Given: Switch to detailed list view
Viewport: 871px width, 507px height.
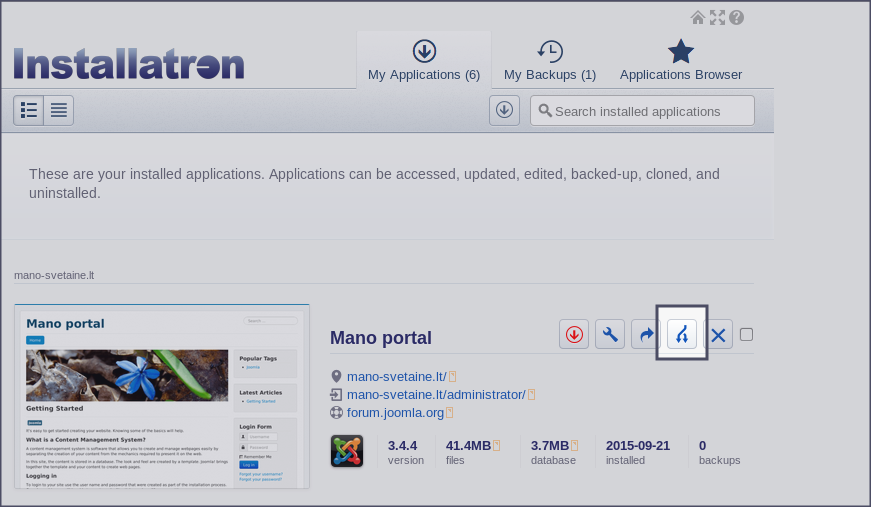Looking at the screenshot, I should pos(29,110).
